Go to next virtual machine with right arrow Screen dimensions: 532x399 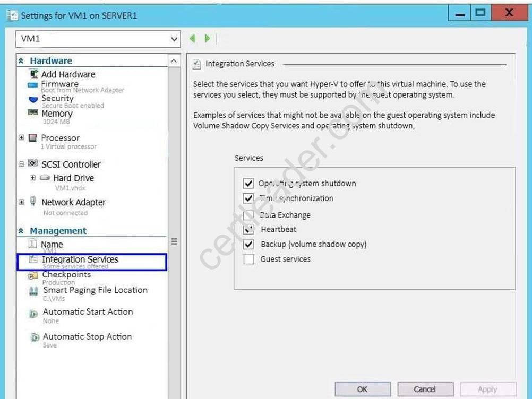(x=207, y=38)
